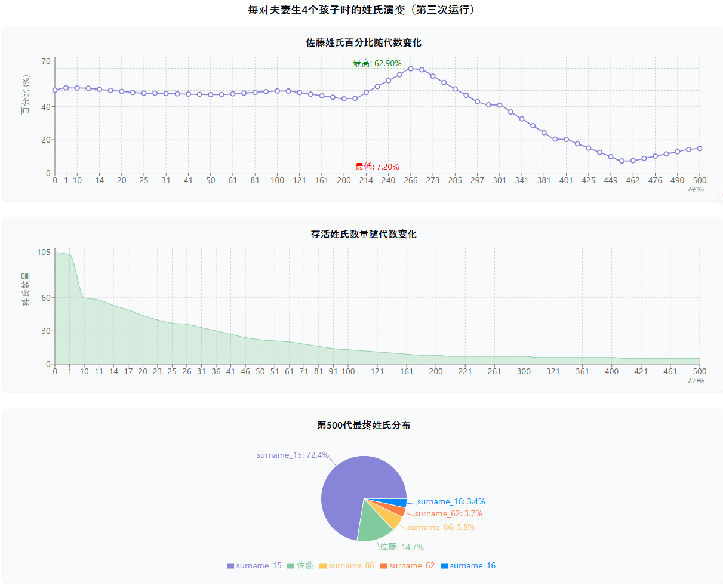Toggle surname_15 in the pie chart legend
This screenshot has height=588, width=723.
pos(254,565)
